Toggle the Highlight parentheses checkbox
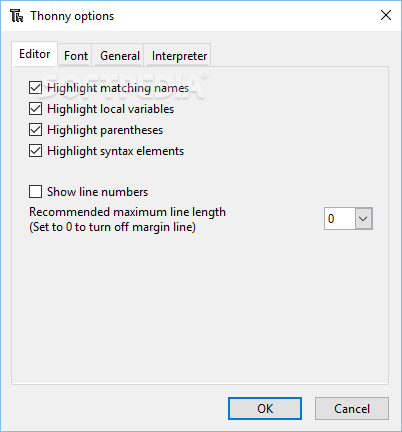The image size is (402, 432). click(x=35, y=130)
